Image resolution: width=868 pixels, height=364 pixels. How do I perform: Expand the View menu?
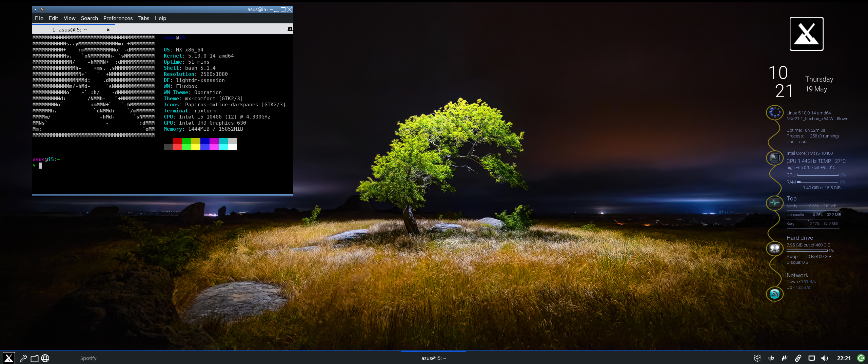(x=70, y=18)
